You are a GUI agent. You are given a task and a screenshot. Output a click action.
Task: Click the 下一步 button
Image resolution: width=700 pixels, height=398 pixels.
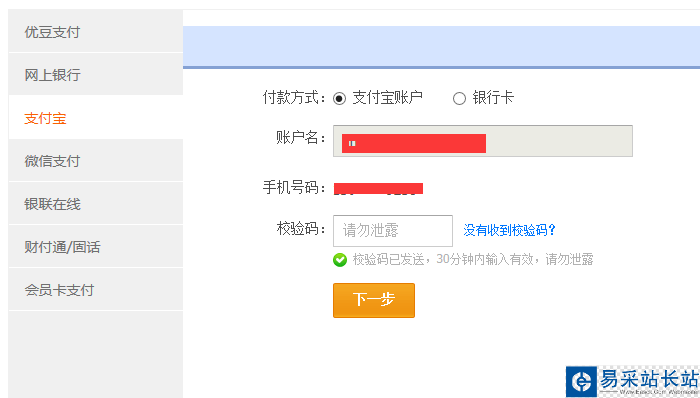[x=374, y=300]
